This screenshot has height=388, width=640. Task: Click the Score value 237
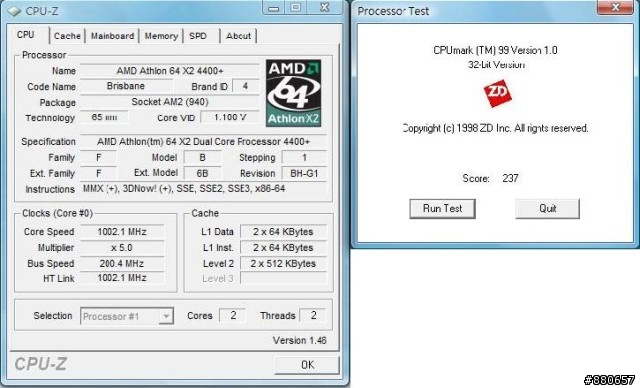(510, 178)
